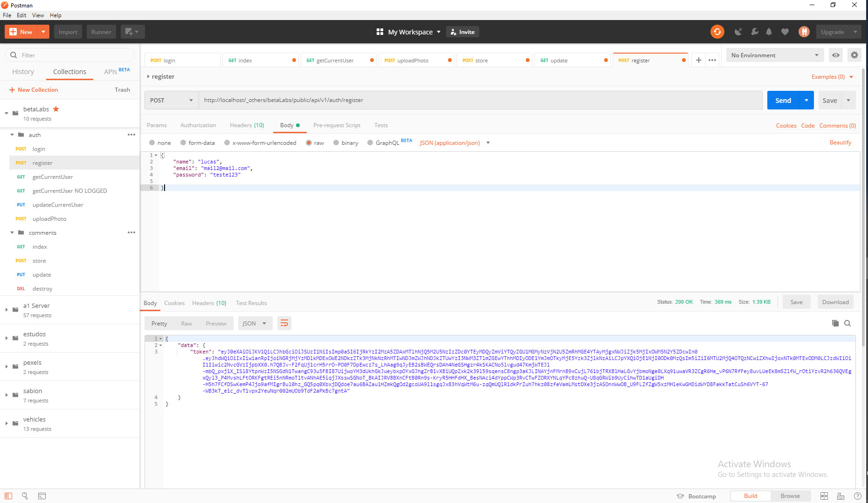Open manage environments gear icon

pos(854,55)
